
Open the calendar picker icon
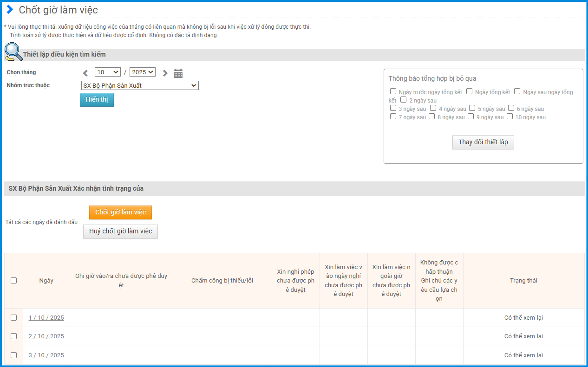178,73
